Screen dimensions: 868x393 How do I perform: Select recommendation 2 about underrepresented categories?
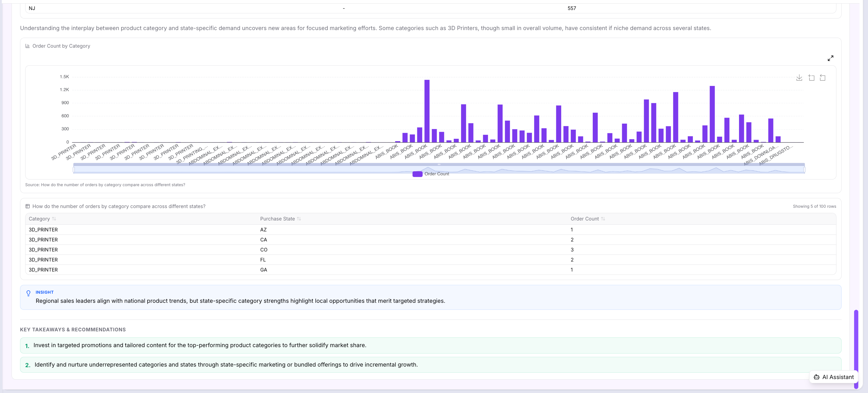[431, 365]
